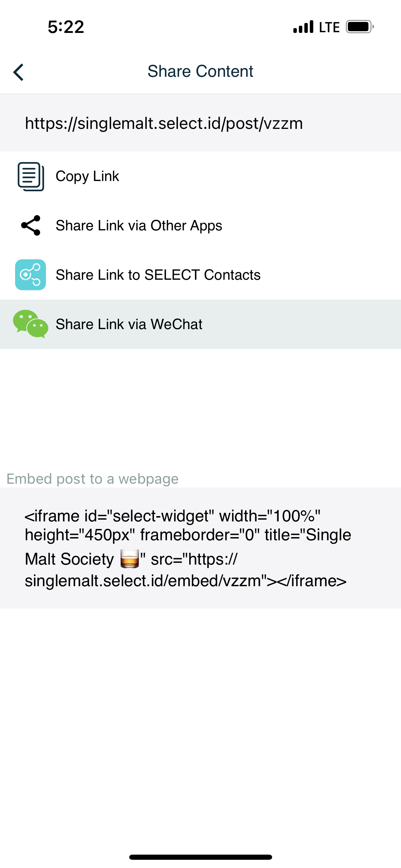Choose Share Link via Other Apps
Image resolution: width=401 pixels, height=868 pixels.
[139, 226]
